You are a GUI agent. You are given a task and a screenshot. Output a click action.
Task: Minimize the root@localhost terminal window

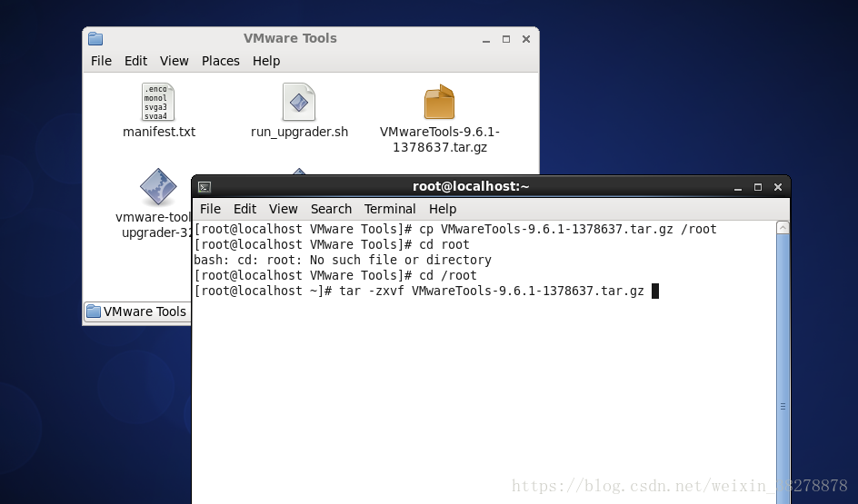tap(738, 187)
